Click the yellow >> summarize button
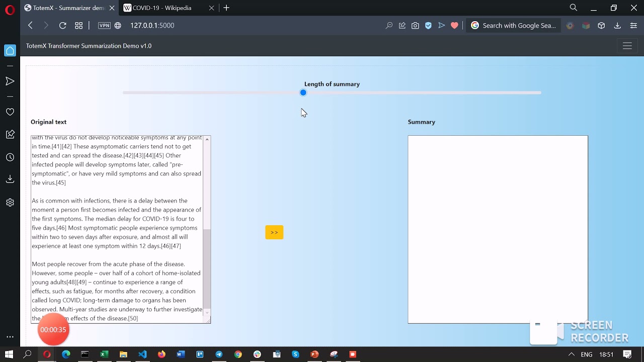Viewport: 644px width, 362px height. [x=274, y=232]
